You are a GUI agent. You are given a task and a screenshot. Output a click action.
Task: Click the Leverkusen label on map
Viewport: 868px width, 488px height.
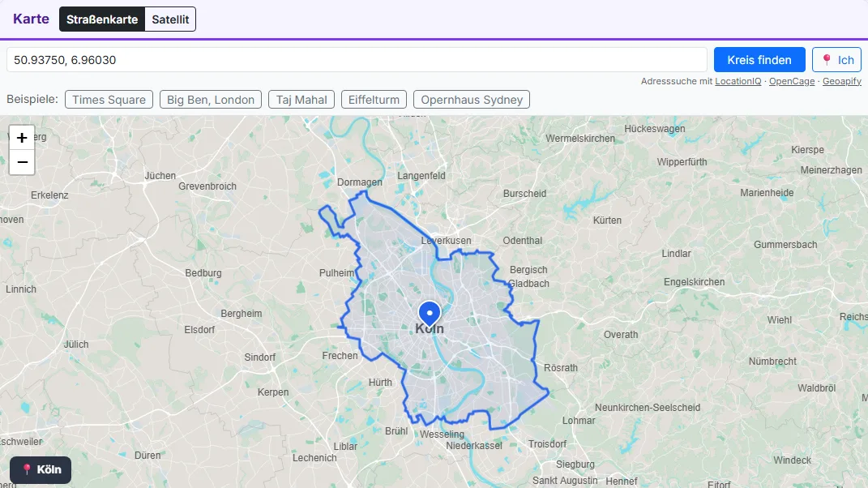coord(447,241)
